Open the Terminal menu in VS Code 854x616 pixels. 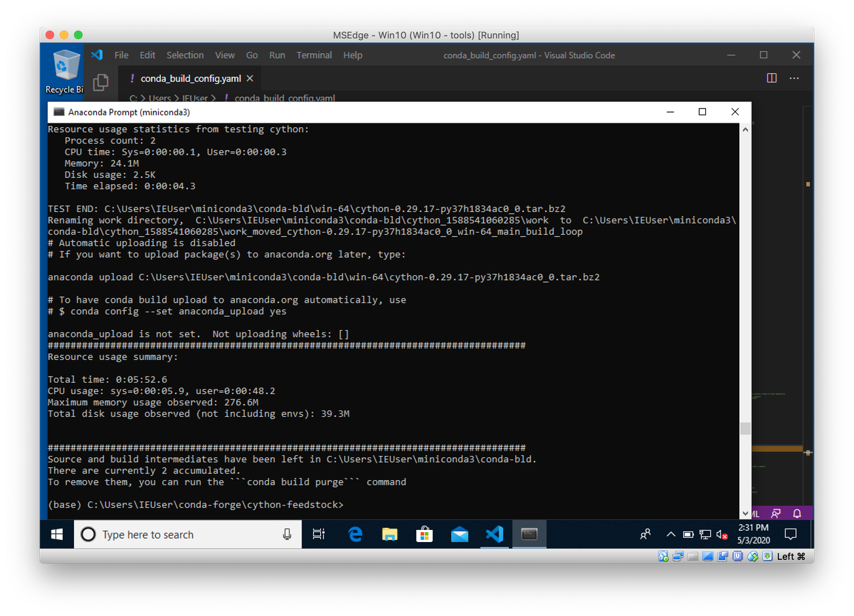(x=314, y=55)
